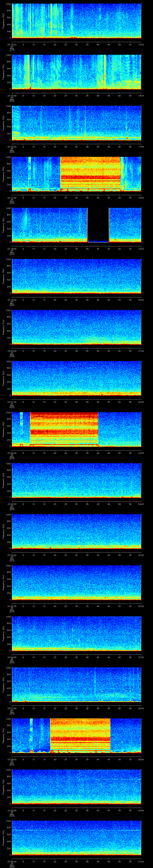Click the "23:22:00" time axis label

coord(12,453)
